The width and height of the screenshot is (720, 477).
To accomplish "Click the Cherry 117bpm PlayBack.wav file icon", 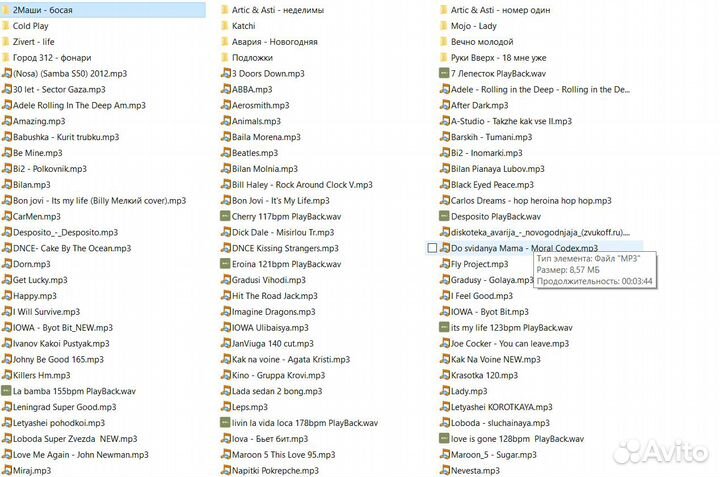I will (x=225, y=216).
